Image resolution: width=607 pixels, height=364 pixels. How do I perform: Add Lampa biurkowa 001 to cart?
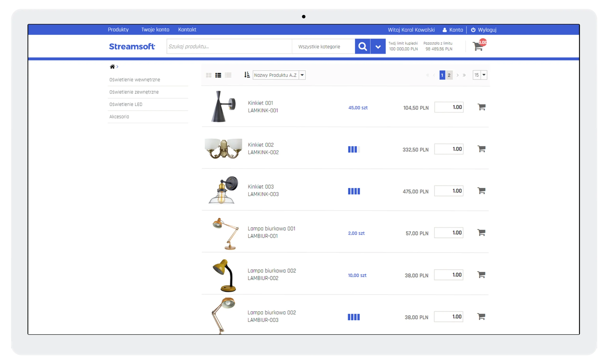[x=481, y=233]
